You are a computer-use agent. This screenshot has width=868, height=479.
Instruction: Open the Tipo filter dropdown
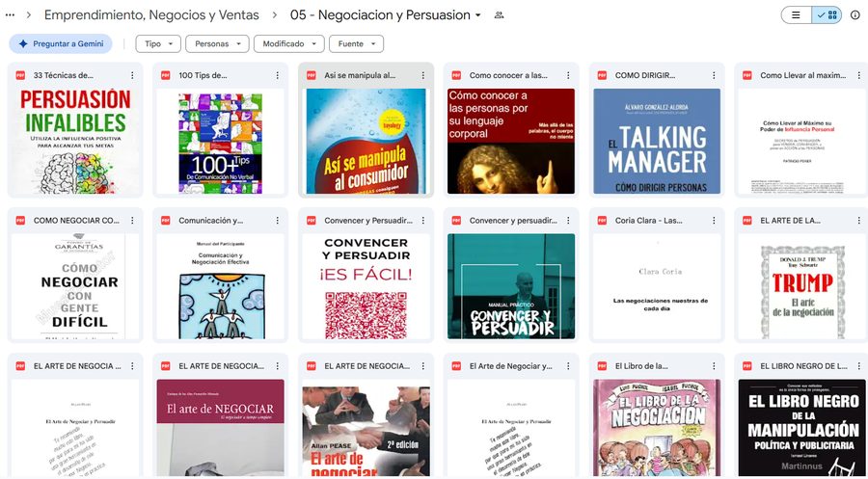click(x=158, y=43)
